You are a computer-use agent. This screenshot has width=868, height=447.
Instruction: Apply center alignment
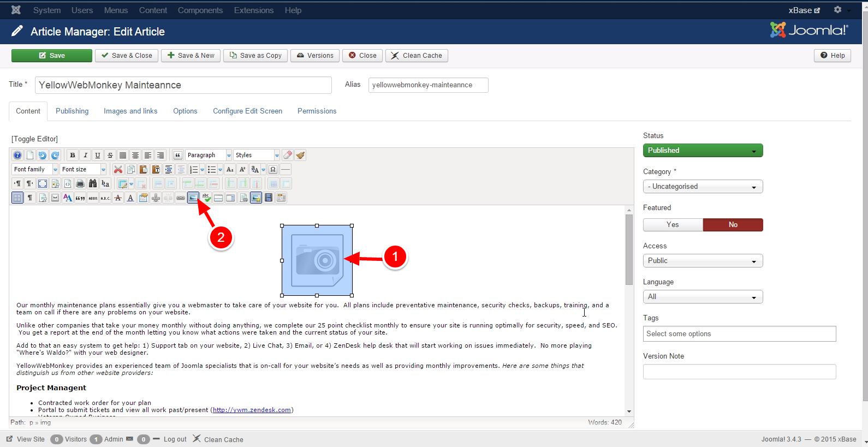point(135,155)
